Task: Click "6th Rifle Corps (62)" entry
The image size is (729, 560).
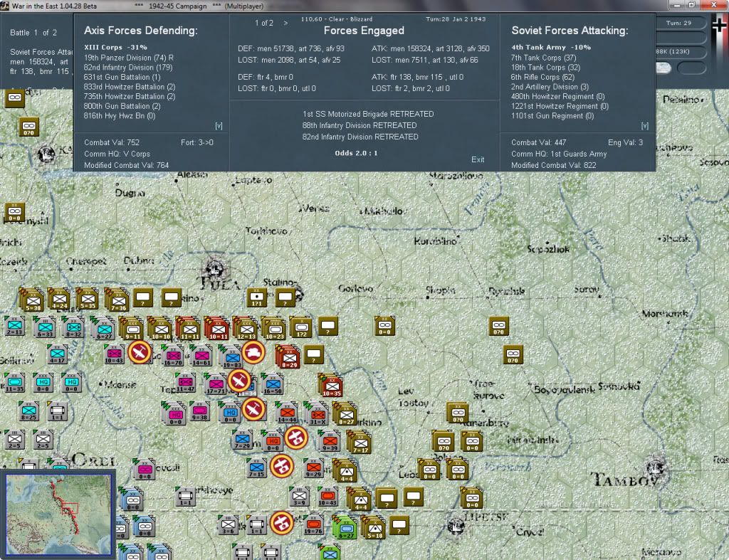Action: tap(542, 77)
